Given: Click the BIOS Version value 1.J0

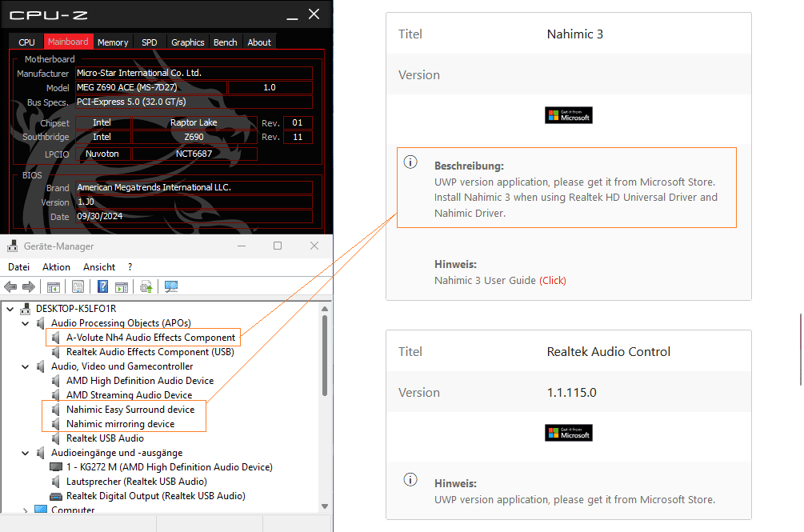Looking at the screenshot, I should point(194,202).
